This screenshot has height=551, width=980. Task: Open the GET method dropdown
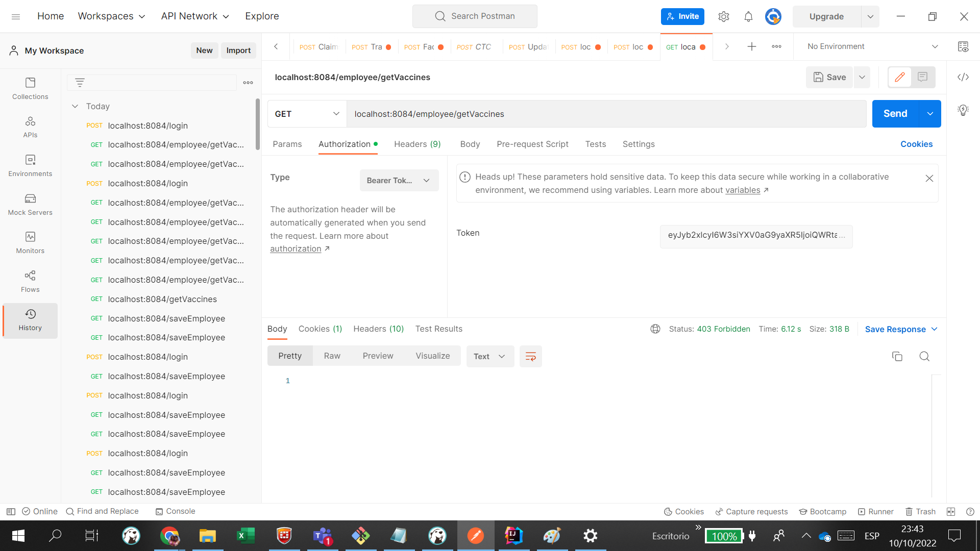coord(306,114)
